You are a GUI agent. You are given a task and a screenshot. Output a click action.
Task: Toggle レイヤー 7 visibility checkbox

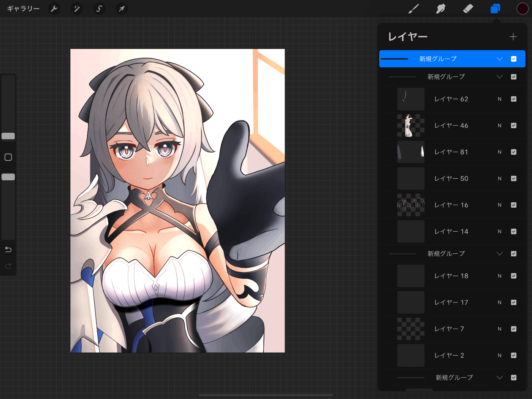point(514,329)
